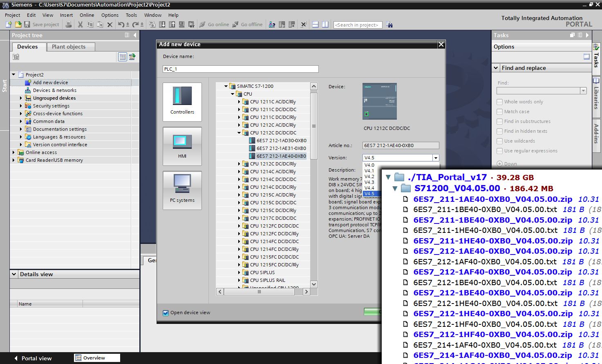Expand the Online access node
The height and width of the screenshot is (364, 602).
[13, 152]
